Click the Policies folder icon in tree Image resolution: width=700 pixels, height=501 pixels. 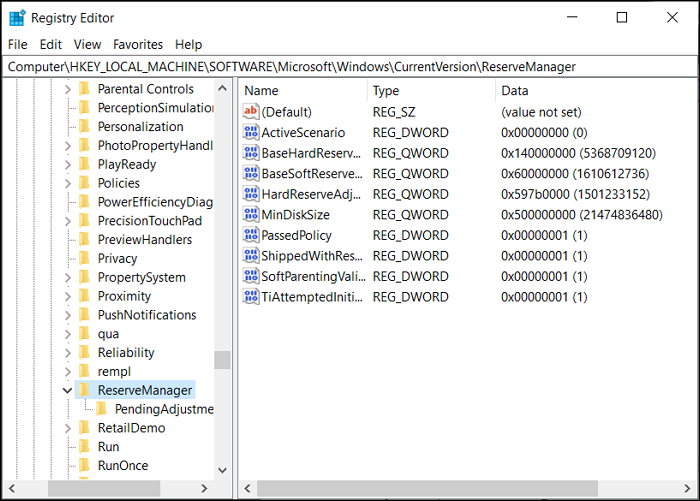85,183
